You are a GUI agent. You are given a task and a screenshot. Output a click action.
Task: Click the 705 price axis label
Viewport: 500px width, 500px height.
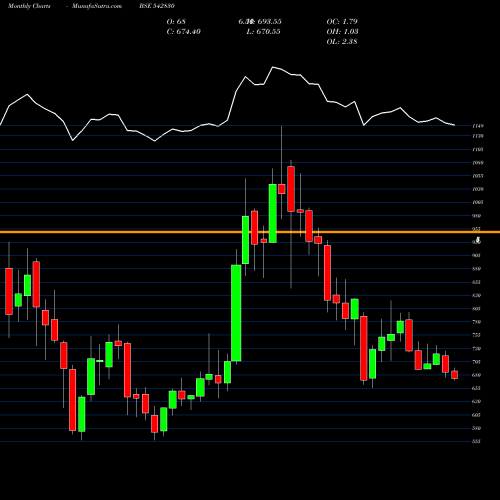[x=476, y=362]
